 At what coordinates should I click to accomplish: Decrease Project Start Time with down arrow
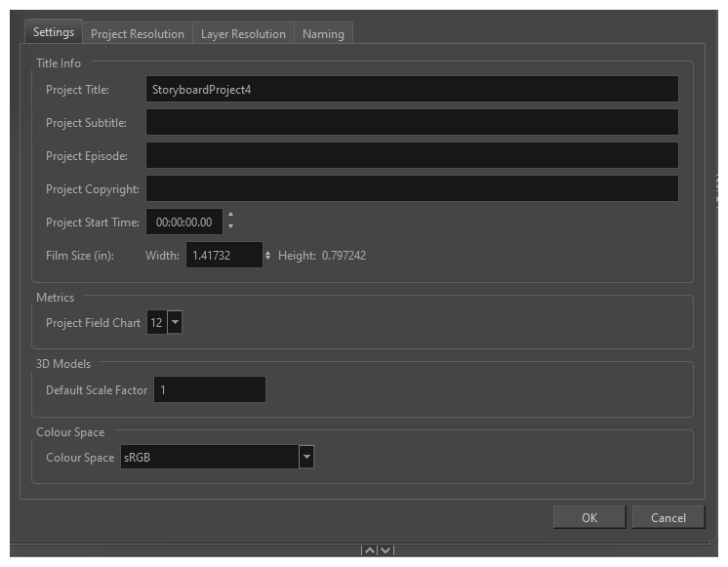point(230,226)
